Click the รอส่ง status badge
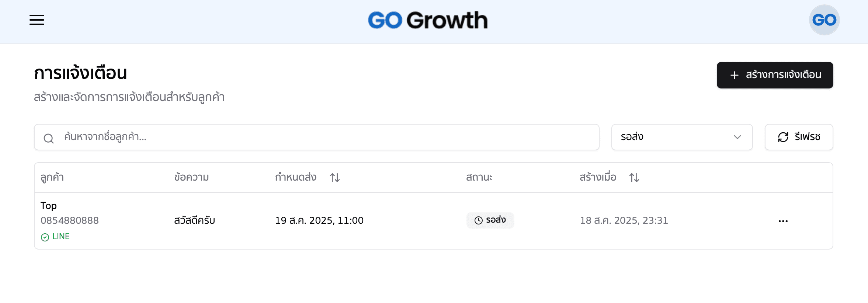 [490, 220]
